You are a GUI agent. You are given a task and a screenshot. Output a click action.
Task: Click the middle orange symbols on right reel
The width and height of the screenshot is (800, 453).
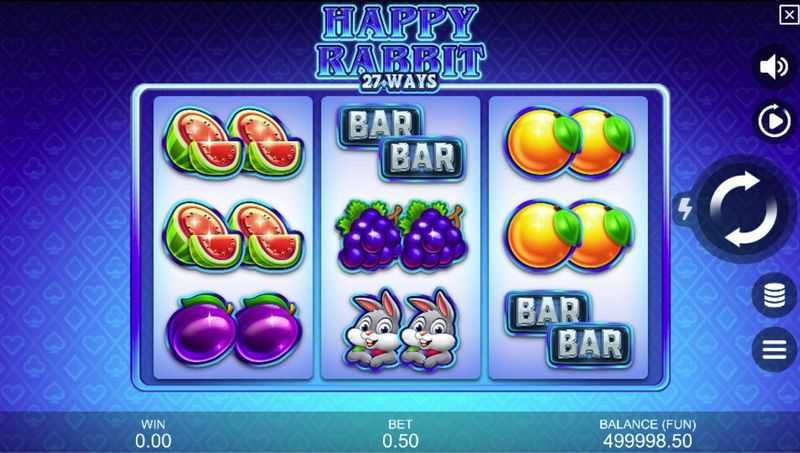(568, 236)
